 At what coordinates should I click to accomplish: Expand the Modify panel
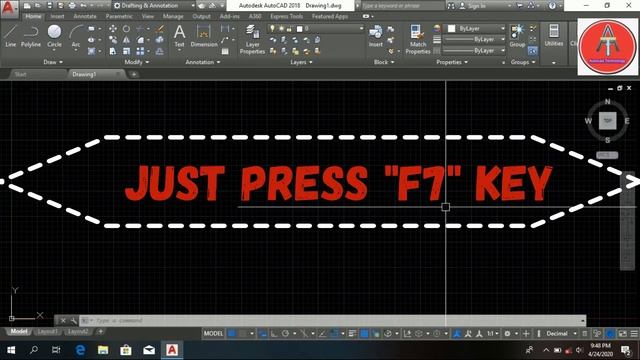click(137, 62)
